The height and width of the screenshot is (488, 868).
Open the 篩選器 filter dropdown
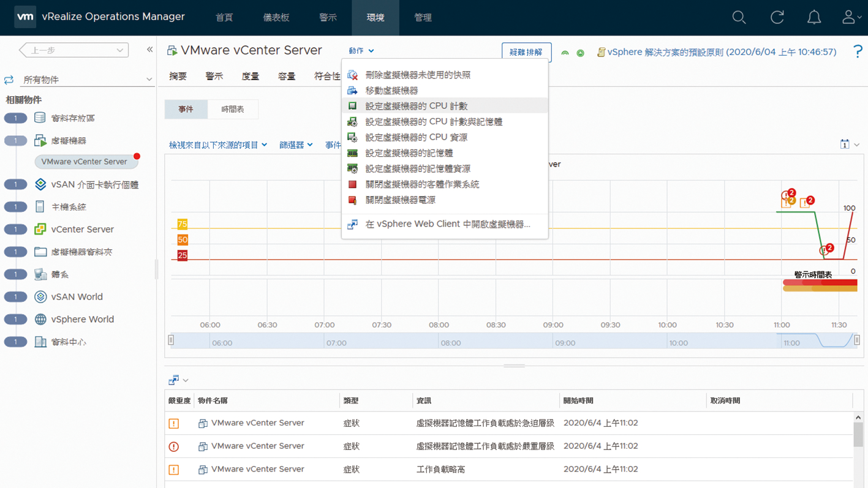(296, 145)
